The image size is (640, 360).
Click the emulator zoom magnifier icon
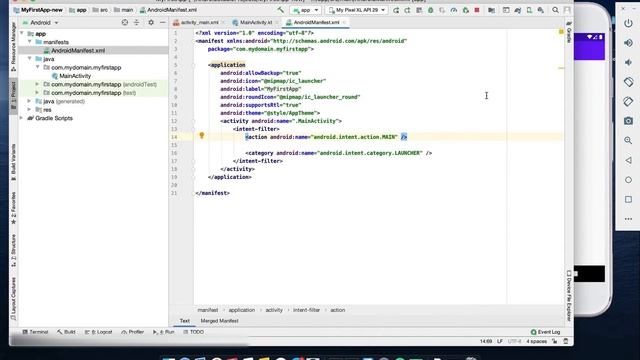629,140
